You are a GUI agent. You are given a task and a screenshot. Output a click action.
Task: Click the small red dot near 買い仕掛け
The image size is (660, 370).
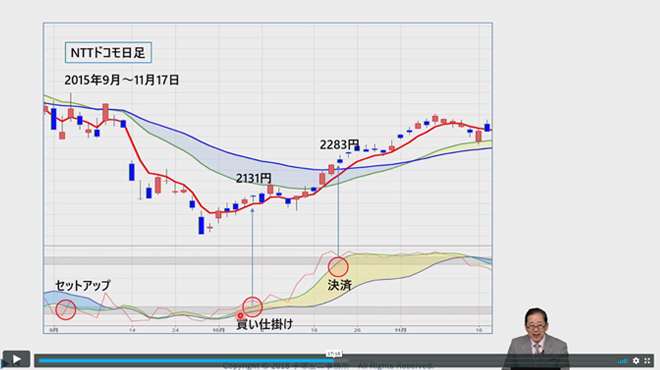pyautogui.click(x=240, y=316)
